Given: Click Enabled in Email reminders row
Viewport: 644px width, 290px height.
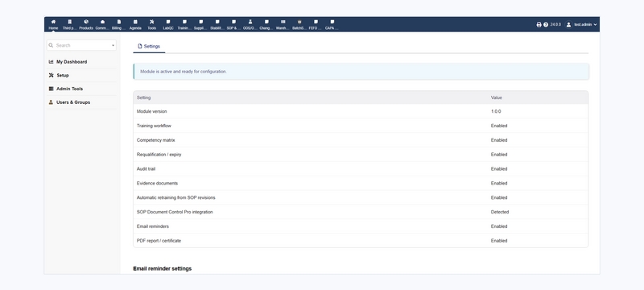Looking at the screenshot, I should click(x=499, y=226).
